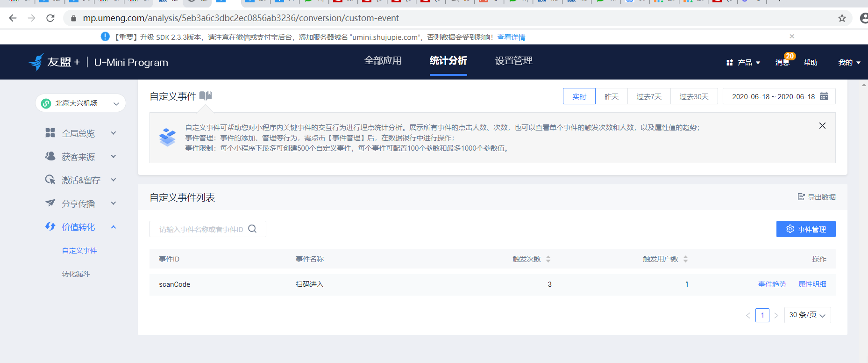This screenshot has width=868, height=363.
Task: Open the 北京大兴机场 app selector
Action: pyautogui.click(x=80, y=103)
